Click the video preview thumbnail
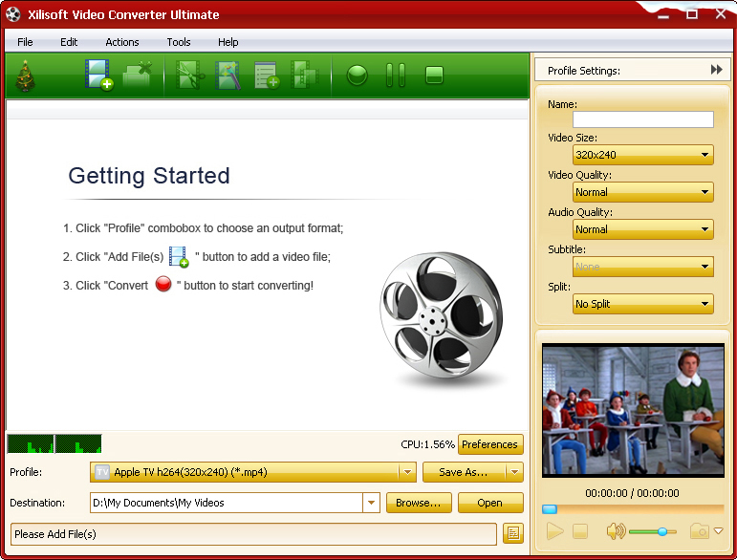The image size is (737, 560). point(633,410)
